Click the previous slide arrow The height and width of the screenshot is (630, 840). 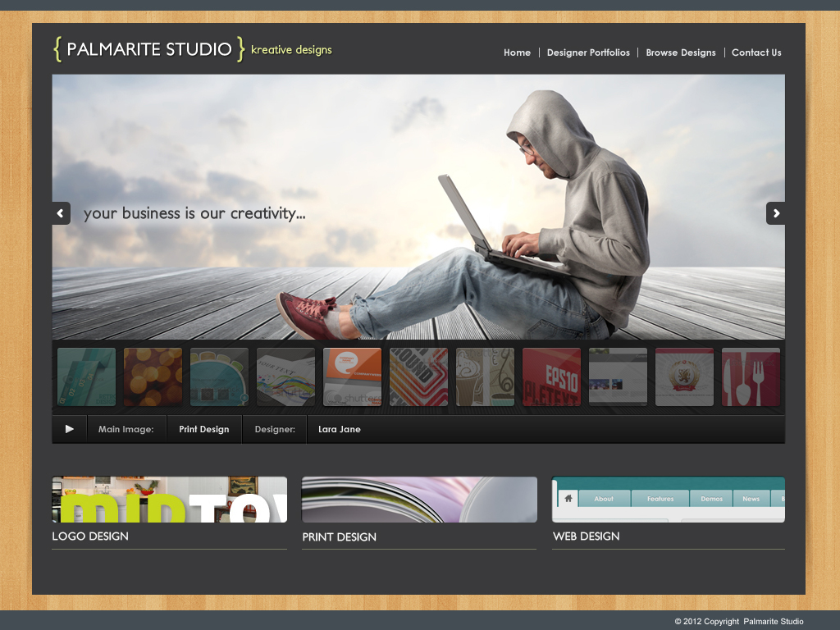pyautogui.click(x=61, y=213)
